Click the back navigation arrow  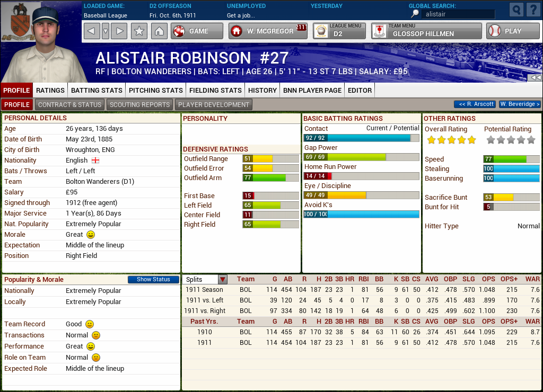pos(91,31)
